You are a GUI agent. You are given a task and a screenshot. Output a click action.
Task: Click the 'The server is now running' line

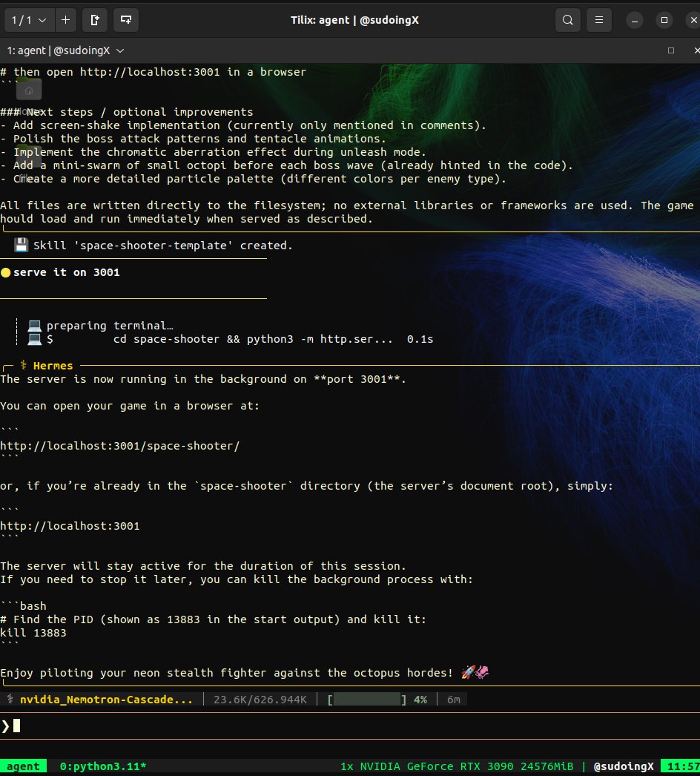pos(203,379)
